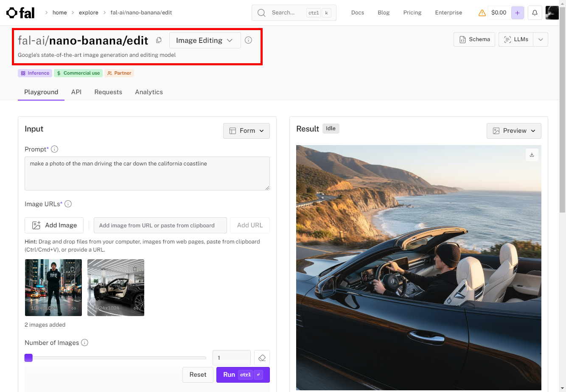
Task: Focus the number of images value field
Action: point(232,358)
